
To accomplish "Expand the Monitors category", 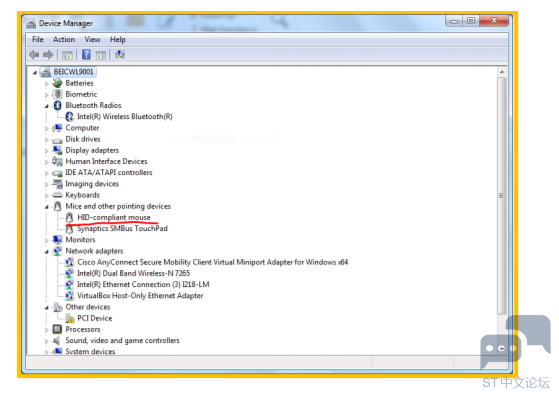I will click(46, 240).
